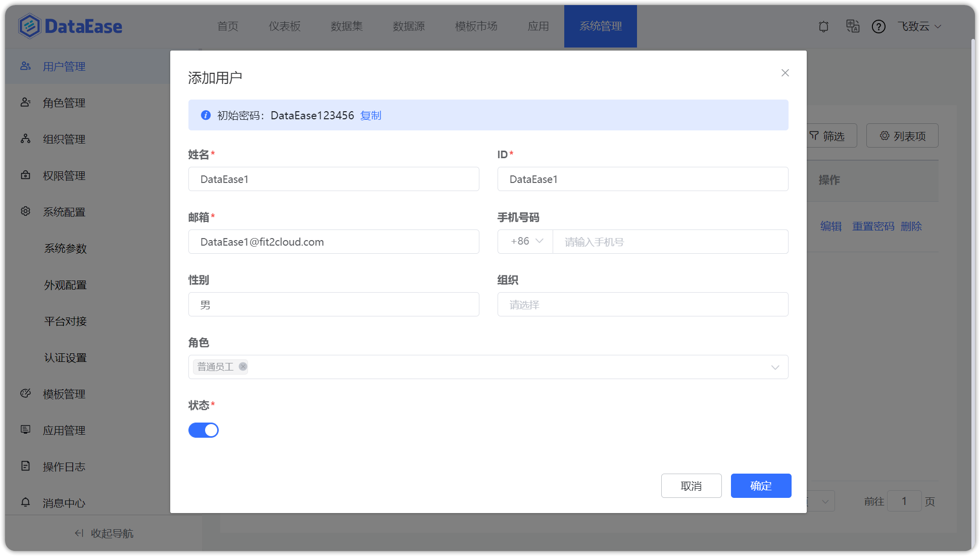This screenshot has height=556, width=980.
Task: Click the 编辑 link in user row
Action: (x=831, y=226)
